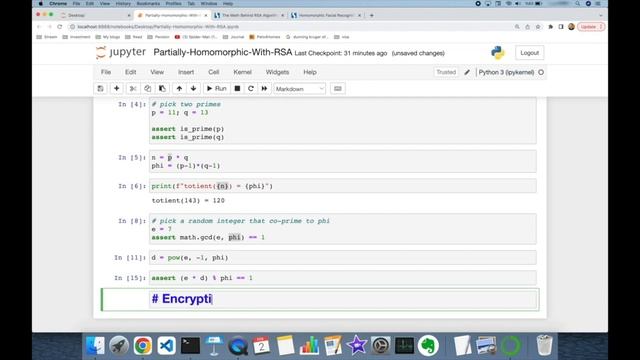640x360 pixels.
Task: Interrupt the kernel with the stop icon
Action: tap(237, 89)
